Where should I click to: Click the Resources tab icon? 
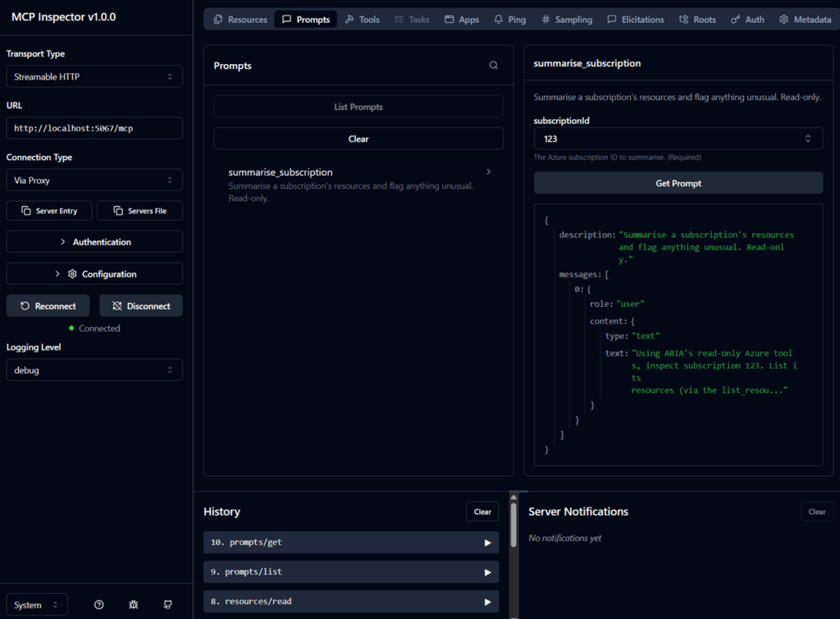pos(218,20)
